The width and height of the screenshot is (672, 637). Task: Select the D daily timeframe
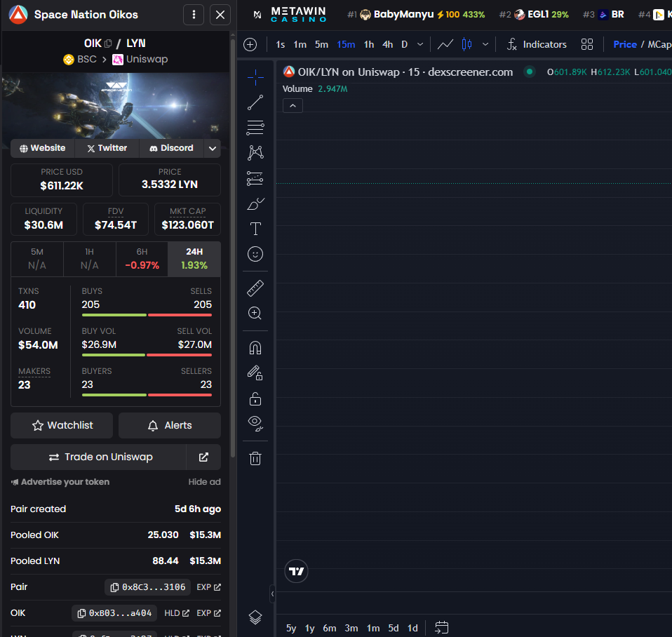[405, 45]
